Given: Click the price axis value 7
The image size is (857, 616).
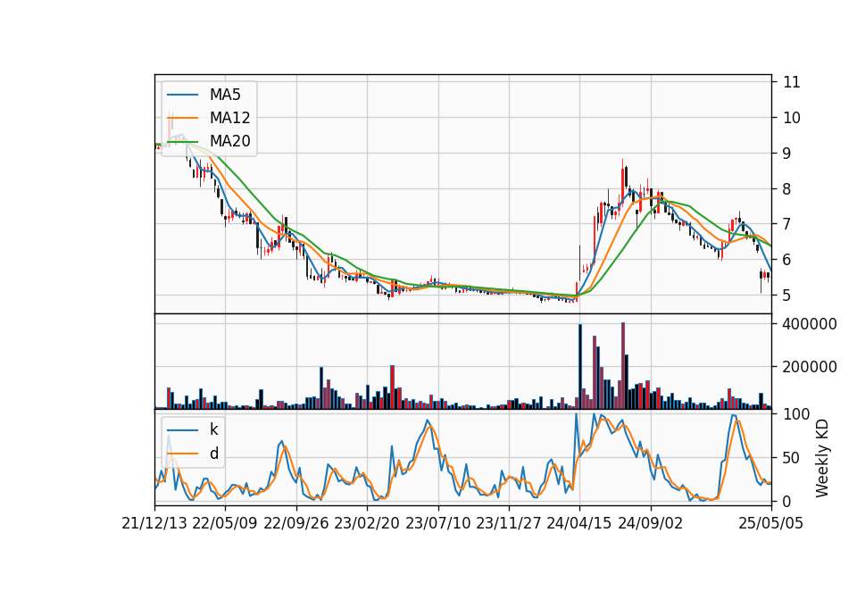Looking at the screenshot, I should pyautogui.click(x=787, y=224).
